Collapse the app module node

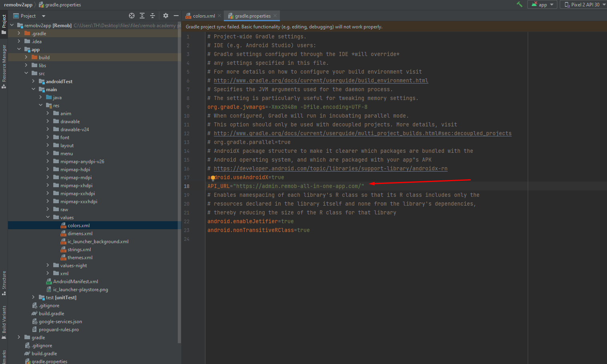(x=19, y=49)
